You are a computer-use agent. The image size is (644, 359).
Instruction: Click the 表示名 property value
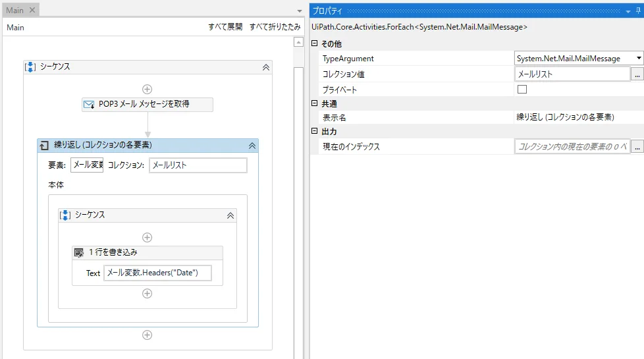(x=578, y=117)
